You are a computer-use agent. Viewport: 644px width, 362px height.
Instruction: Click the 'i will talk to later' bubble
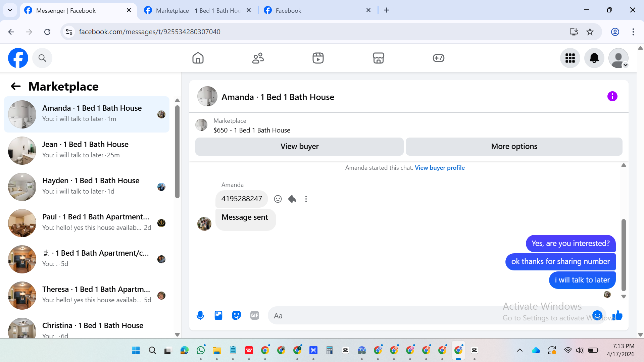pyautogui.click(x=582, y=280)
